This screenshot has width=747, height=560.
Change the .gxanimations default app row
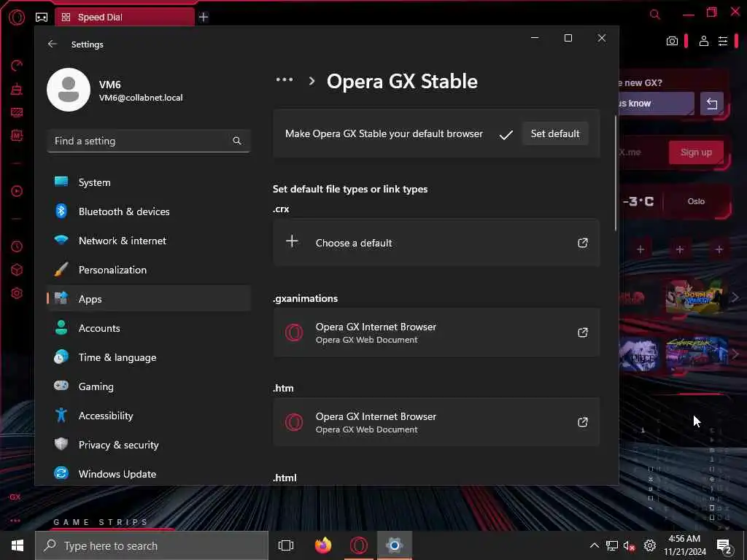436,332
